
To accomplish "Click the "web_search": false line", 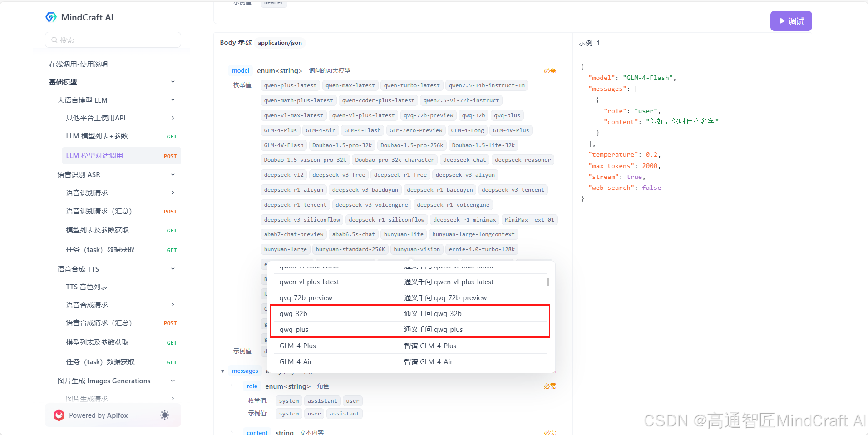I will (x=624, y=188).
